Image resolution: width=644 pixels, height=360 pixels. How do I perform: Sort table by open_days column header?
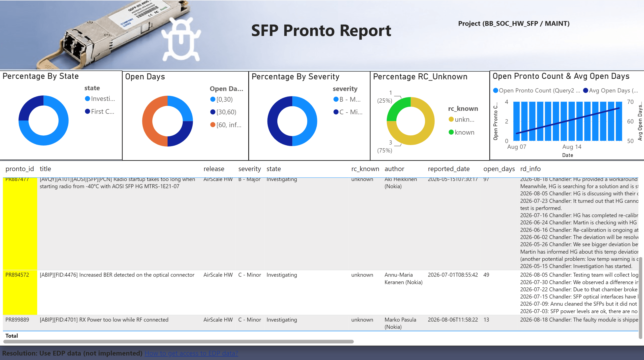click(499, 169)
